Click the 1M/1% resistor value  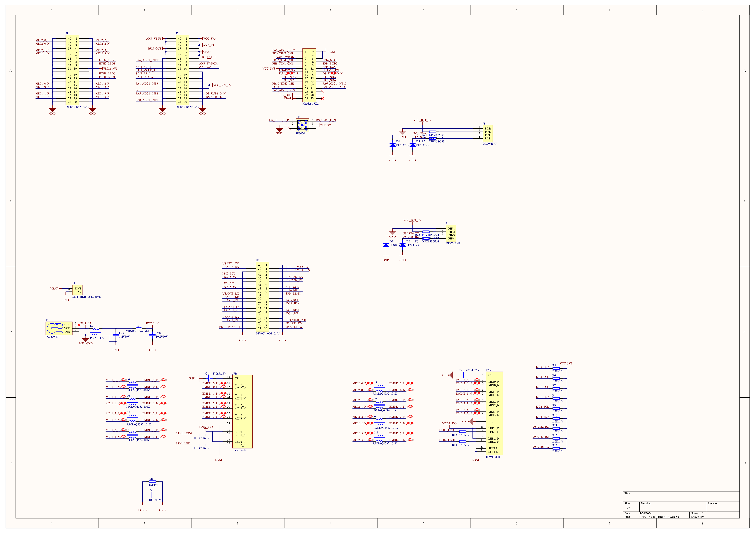pyautogui.click(x=153, y=485)
